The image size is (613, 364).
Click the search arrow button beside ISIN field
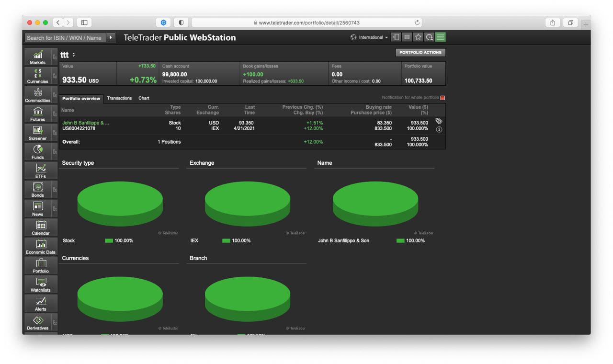(111, 37)
